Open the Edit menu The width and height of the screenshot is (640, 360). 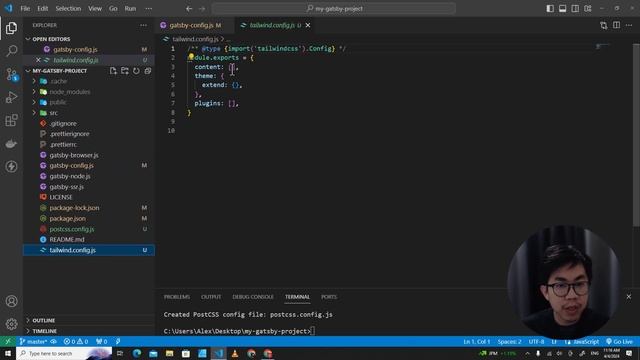(x=43, y=9)
